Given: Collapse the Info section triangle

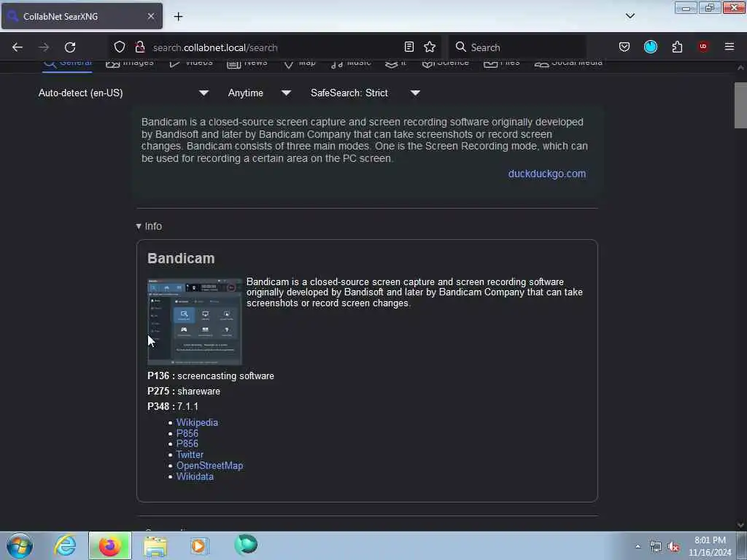Looking at the screenshot, I should coord(139,226).
